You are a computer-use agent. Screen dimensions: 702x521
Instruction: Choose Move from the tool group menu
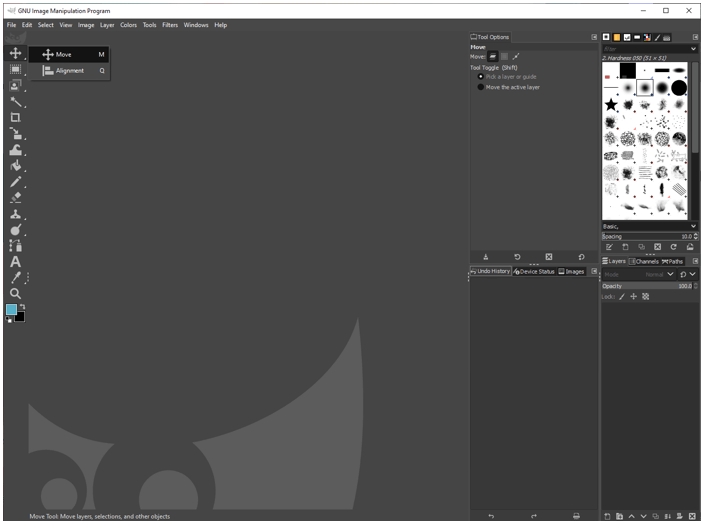point(69,55)
